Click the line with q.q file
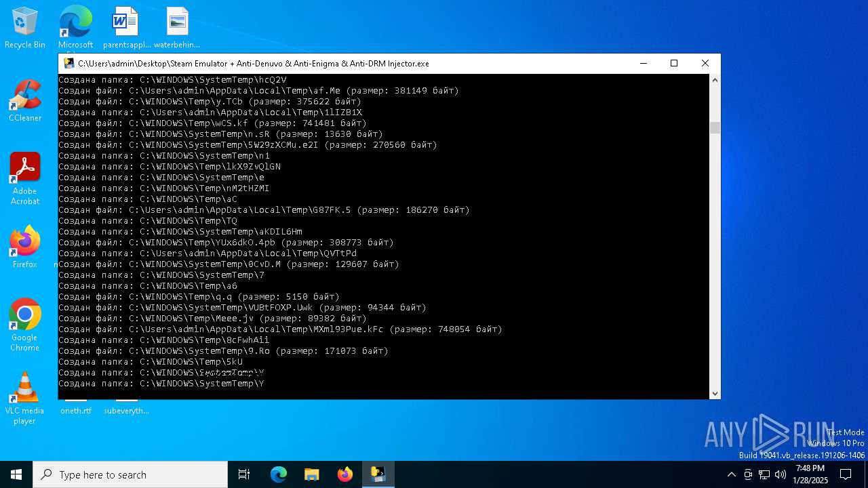The height and width of the screenshot is (488, 868). point(199,297)
